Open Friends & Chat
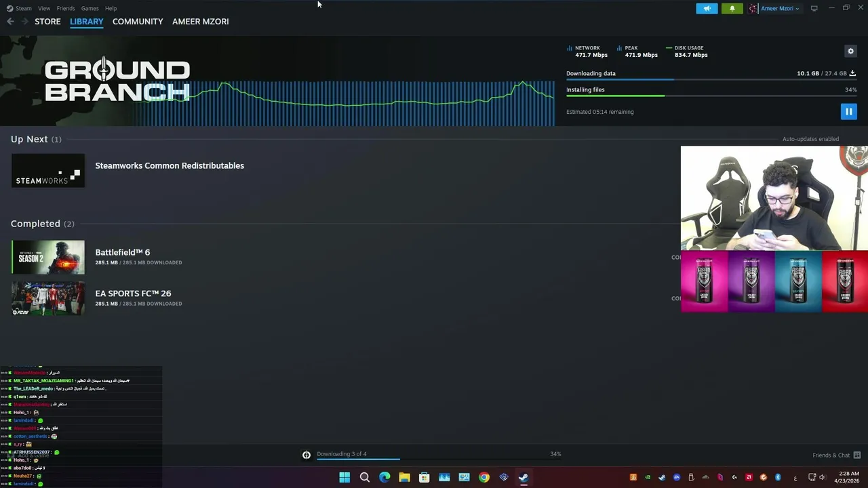Image resolution: width=868 pixels, height=488 pixels. click(x=836, y=455)
